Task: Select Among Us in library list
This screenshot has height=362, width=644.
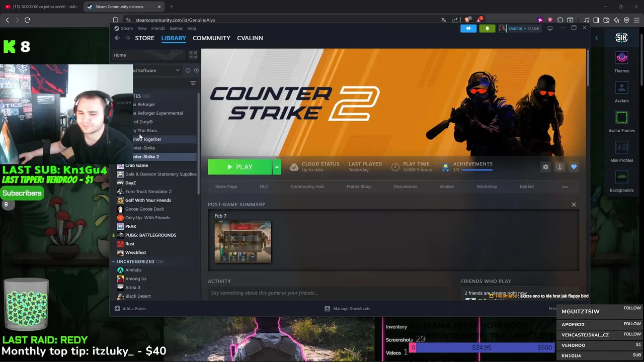Action: coord(136,279)
